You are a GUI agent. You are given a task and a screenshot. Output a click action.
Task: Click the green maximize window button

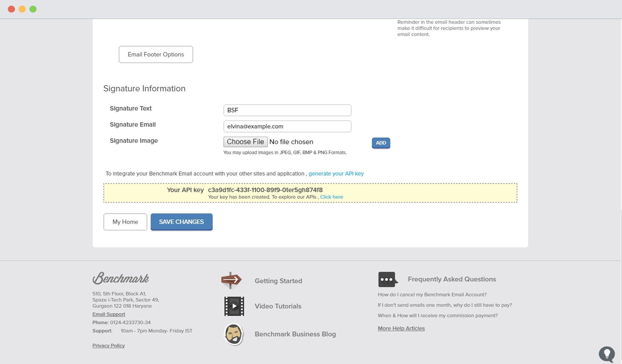[33, 9]
